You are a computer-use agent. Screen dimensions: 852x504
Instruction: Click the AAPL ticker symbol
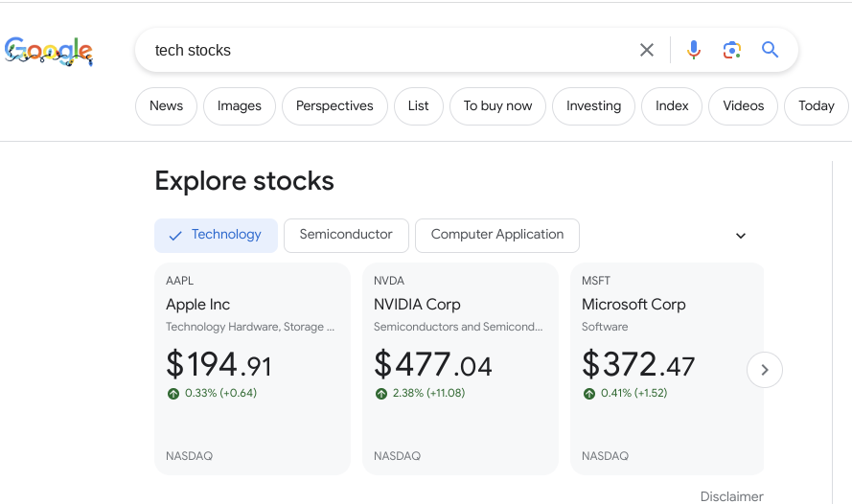[x=180, y=281]
